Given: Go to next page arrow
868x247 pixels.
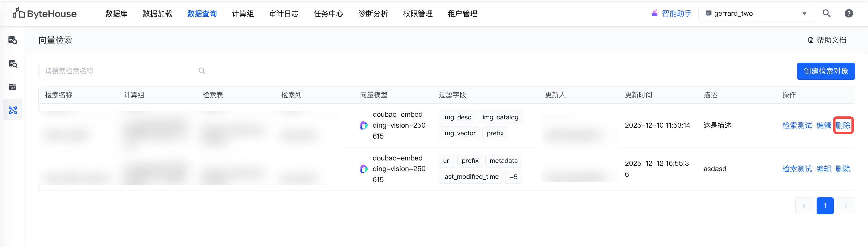Looking at the screenshot, I should 846,206.
